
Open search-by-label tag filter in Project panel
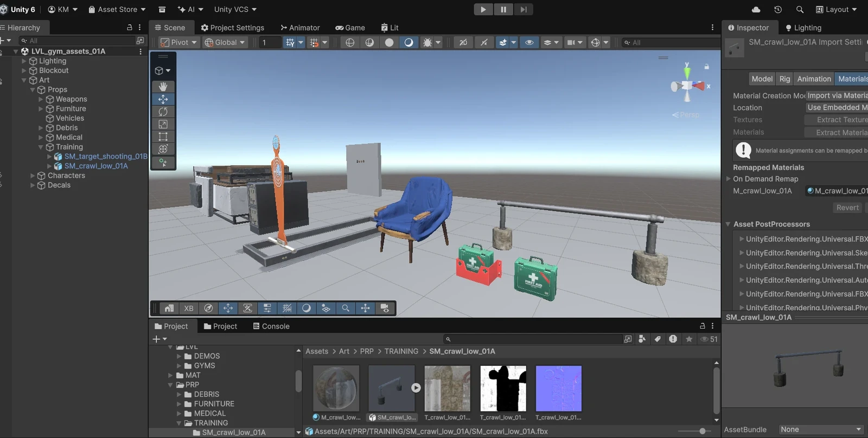(658, 339)
